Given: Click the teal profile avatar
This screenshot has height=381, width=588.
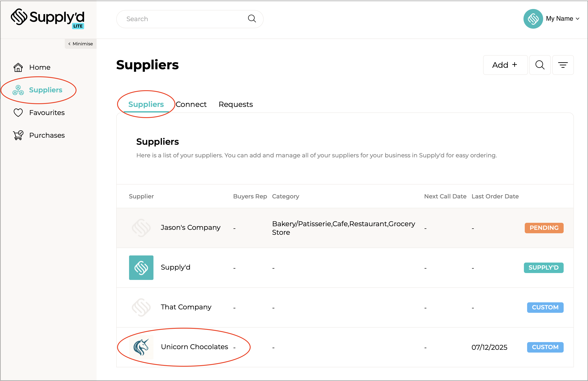Looking at the screenshot, I should click(533, 19).
